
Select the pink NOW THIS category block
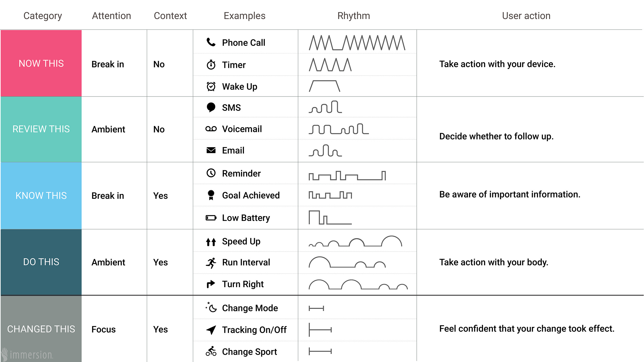41,63
